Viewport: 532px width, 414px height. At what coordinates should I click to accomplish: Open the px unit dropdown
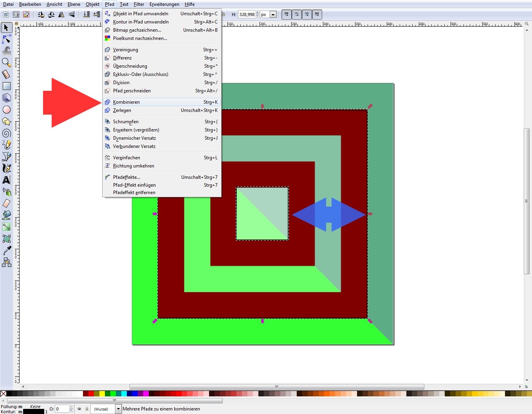[x=273, y=14]
